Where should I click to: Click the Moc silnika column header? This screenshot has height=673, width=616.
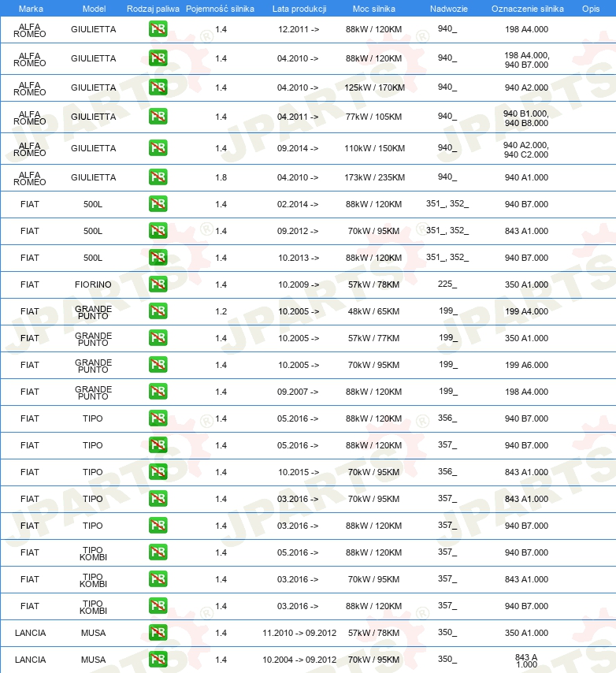click(x=374, y=9)
